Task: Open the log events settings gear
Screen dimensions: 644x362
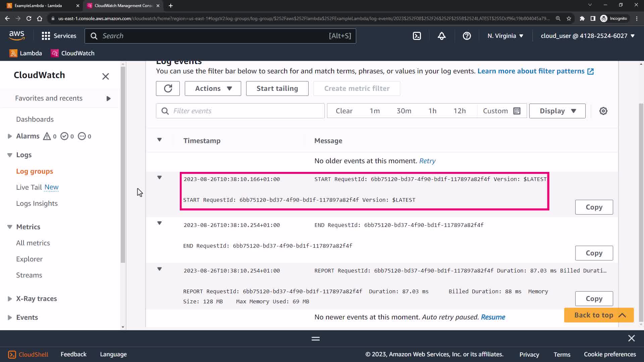Action: [x=603, y=111]
